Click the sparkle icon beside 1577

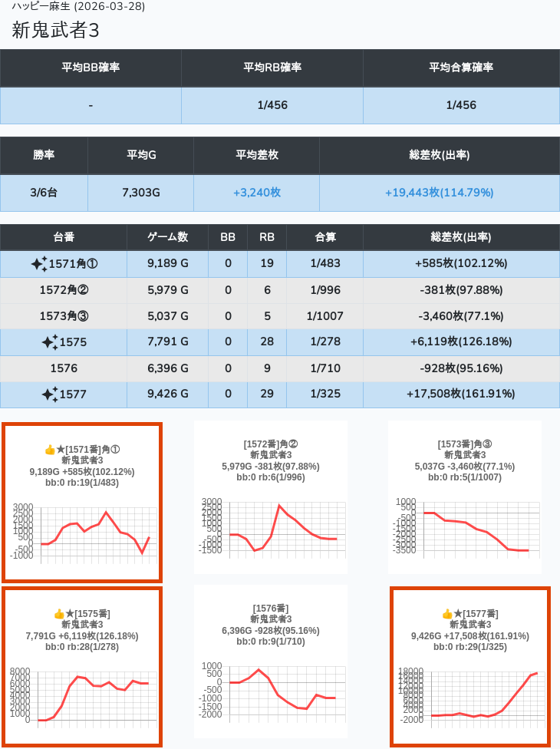point(49,394)
